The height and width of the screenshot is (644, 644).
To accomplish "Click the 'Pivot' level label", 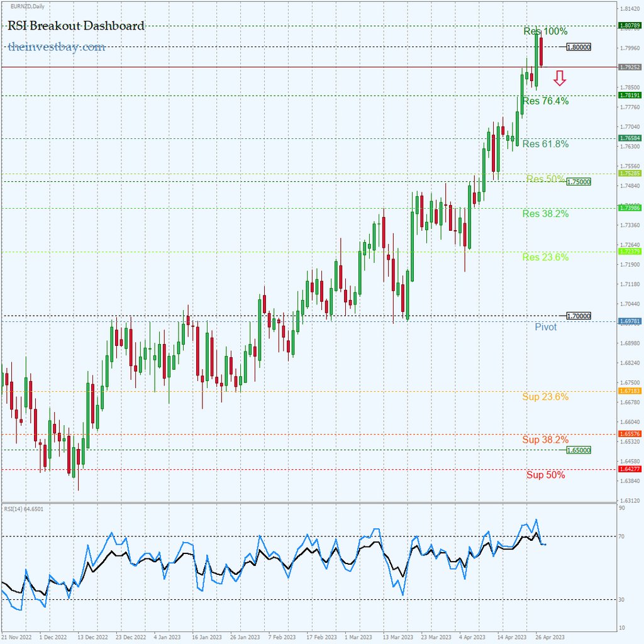I will [x=546, y=327].
